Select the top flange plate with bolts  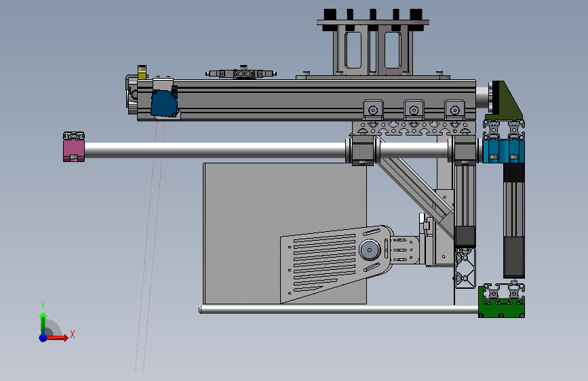tap(373, 22)
